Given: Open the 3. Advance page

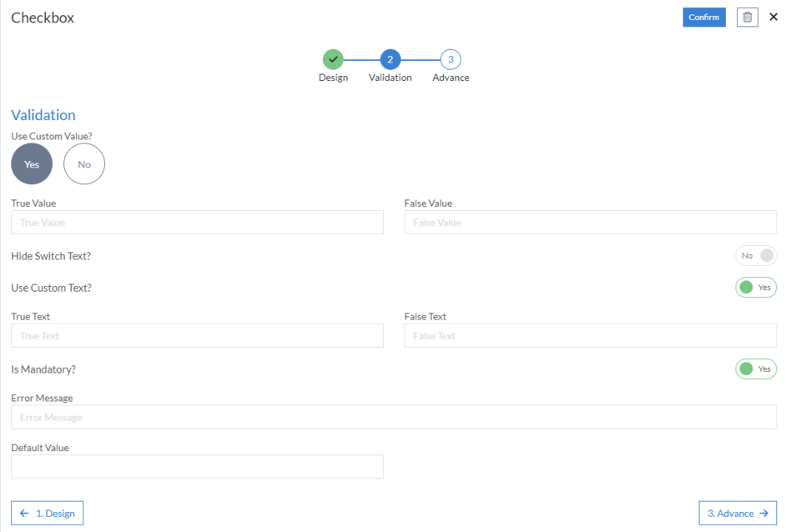Looking at the screenshot, I should coord(737,513).
